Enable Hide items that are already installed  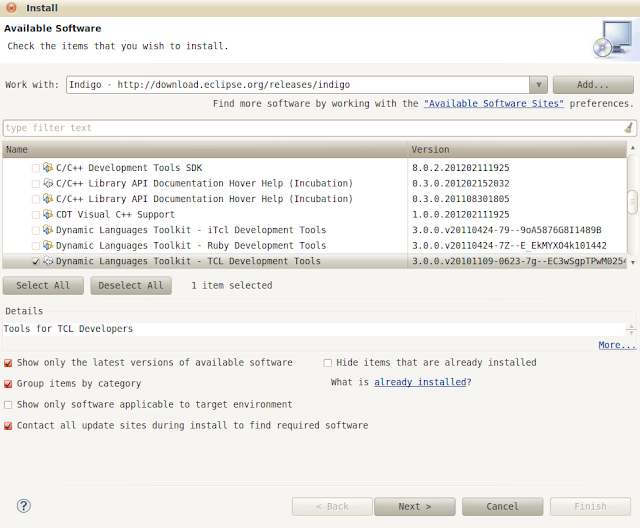pyautogui.click(x=327, y=363)
